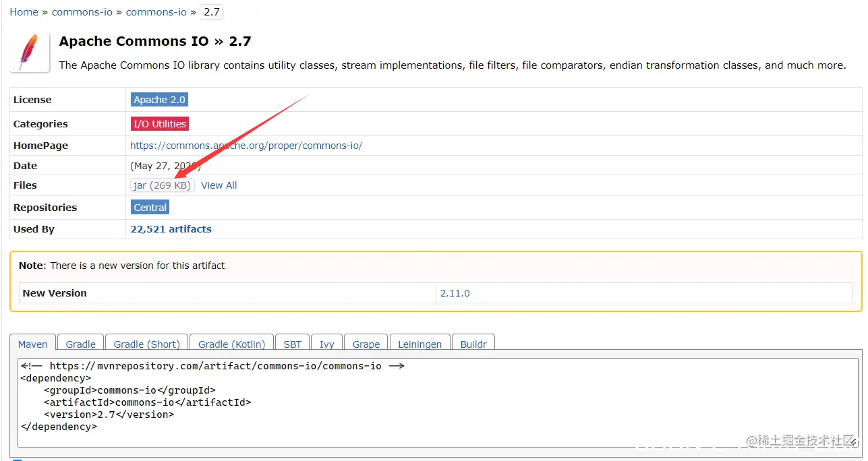Open new version 2.11.0 link
The width and height of the screenshot is (868, 461).
[x=455, y=293]
